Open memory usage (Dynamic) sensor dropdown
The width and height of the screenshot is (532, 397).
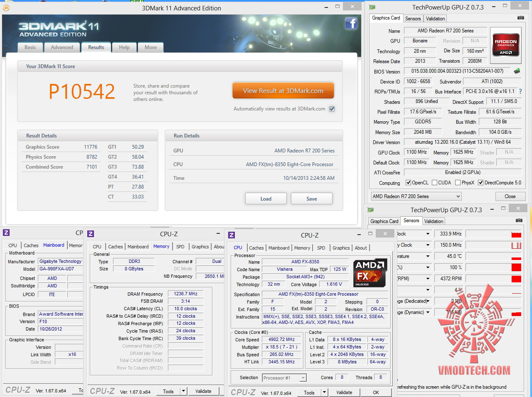click(x=428, y=312)
